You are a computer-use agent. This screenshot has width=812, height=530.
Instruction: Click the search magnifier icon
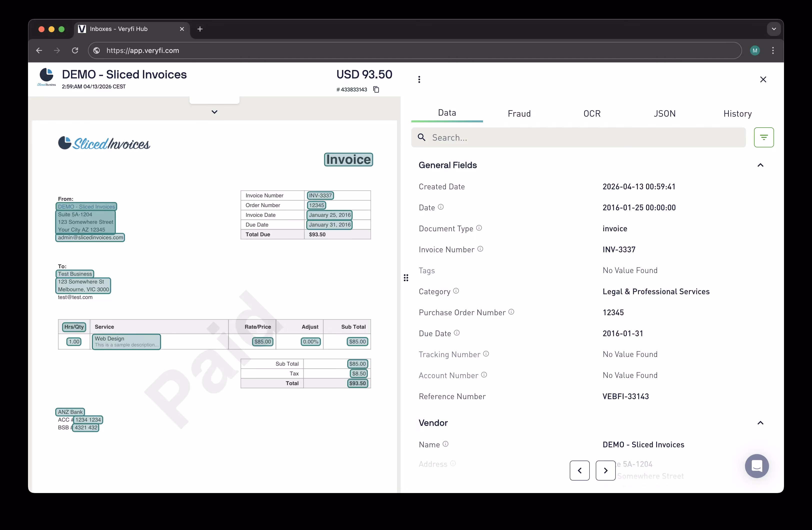tap(422, 137)
